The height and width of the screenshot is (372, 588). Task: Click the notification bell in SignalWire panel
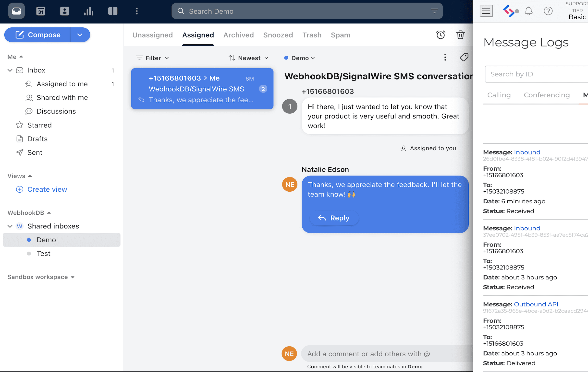[529, 11]
